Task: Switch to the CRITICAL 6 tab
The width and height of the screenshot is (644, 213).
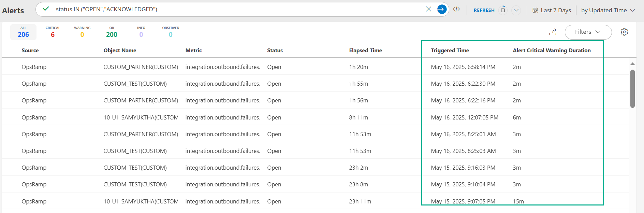Action: click(53, 32)
